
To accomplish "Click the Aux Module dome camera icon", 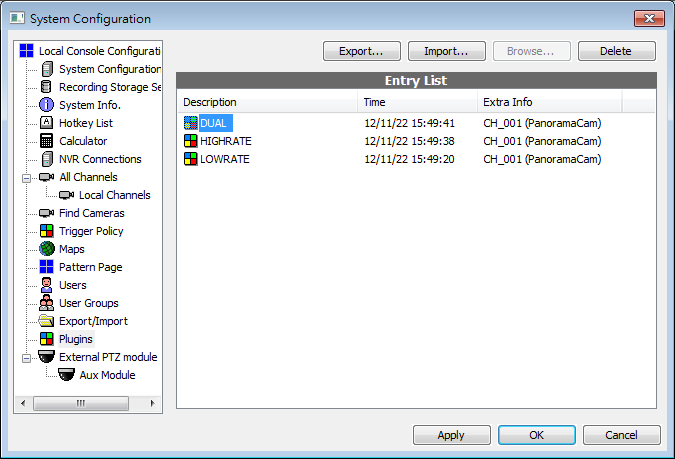I will click(x=66, y=375).
